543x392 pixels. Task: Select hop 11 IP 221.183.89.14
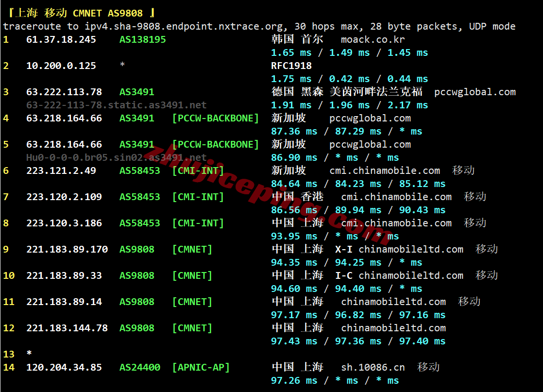(x=64, y=302)
